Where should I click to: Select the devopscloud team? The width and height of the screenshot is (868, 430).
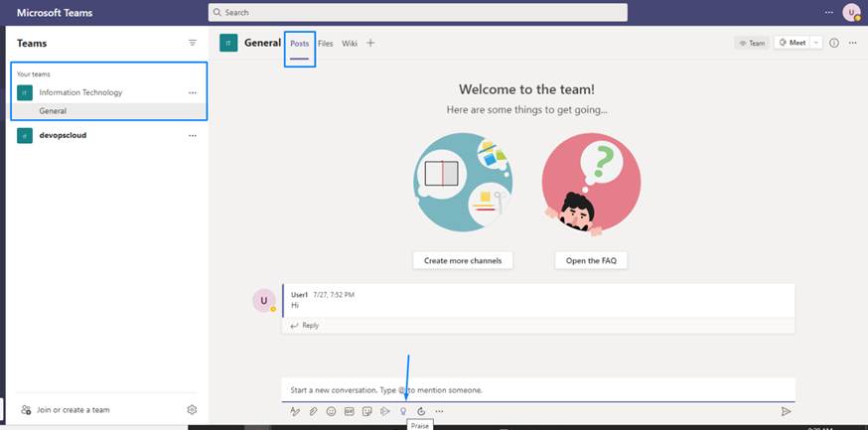click(63, 135)
